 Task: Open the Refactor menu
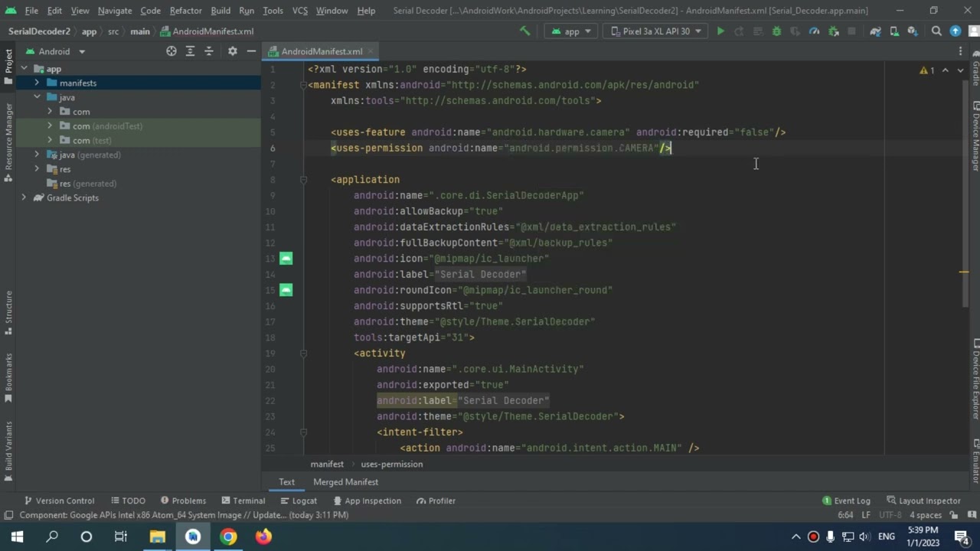(185, 11)
